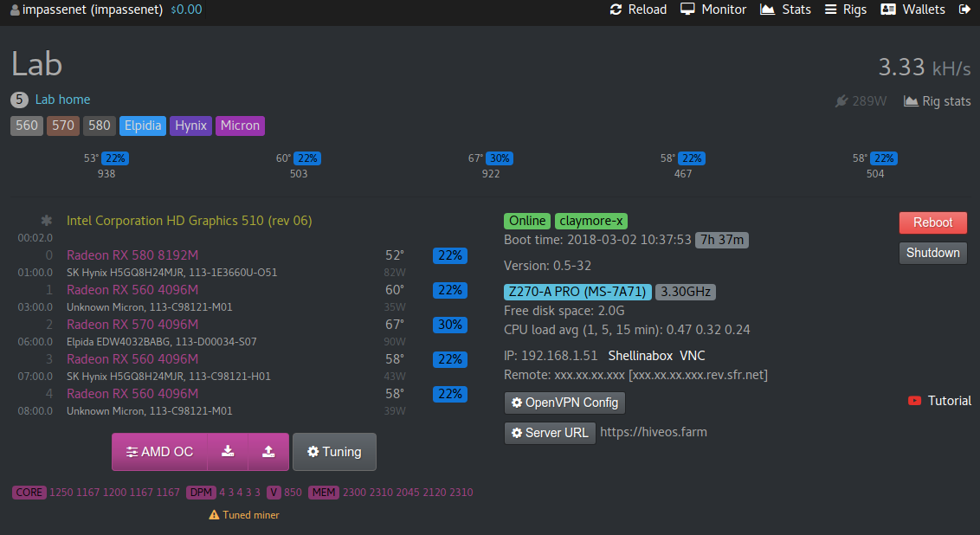Click the Tuned miner warning

tap(244, 515)
